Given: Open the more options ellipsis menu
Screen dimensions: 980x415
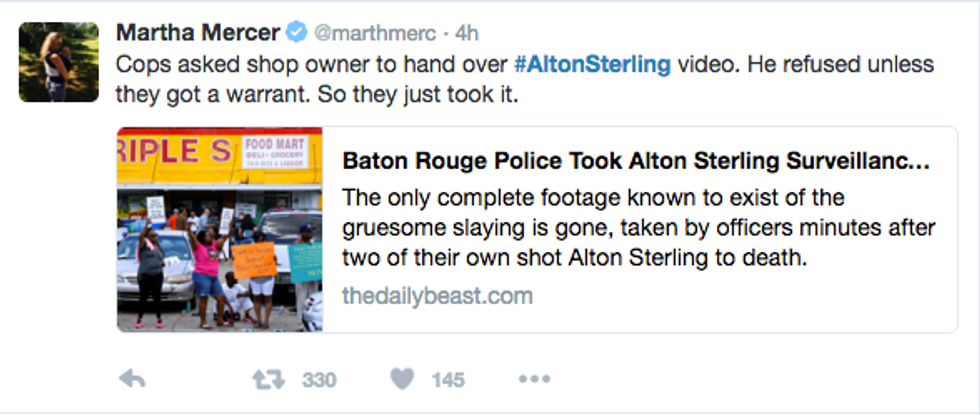Looking at the screenshot, I should point(534,379).
